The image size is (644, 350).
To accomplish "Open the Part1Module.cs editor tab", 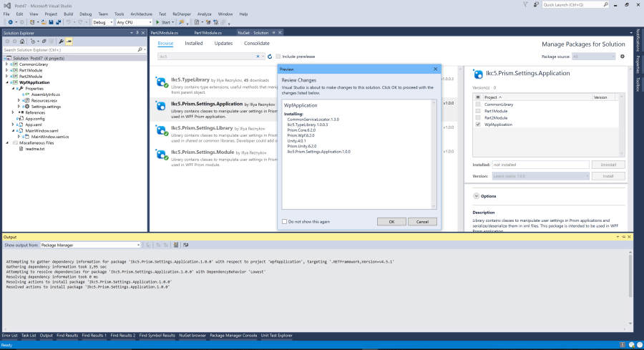I will pyautogui.click(x=208, y=32).
